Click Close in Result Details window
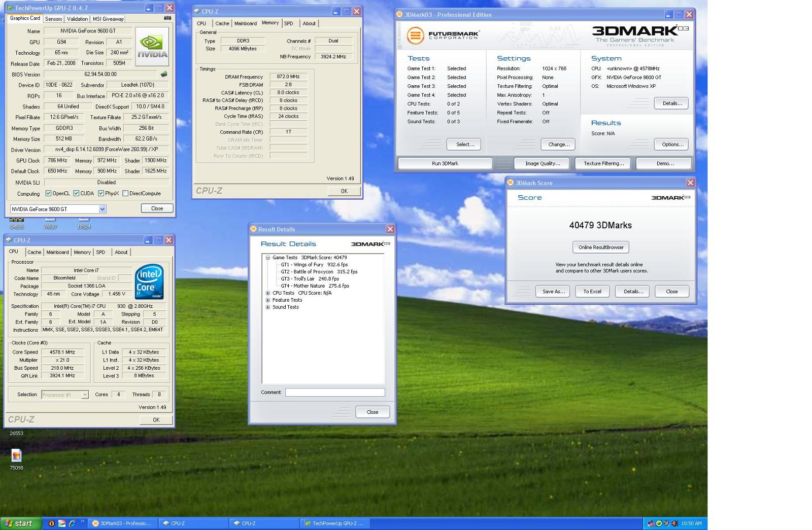This screenshot has height=530, width=812. coord(373,412)
